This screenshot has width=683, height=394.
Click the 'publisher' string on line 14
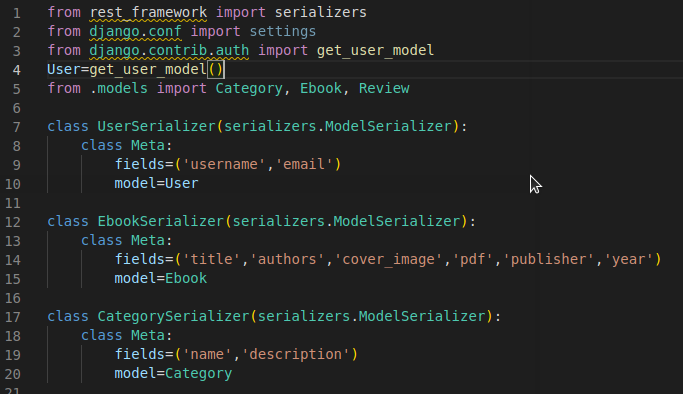(549, 259)
